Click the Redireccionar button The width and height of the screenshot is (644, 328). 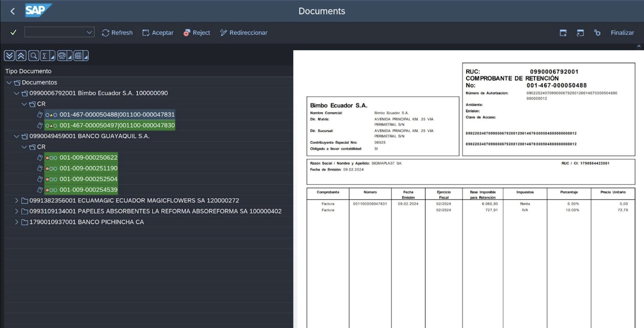click(244, 33)
